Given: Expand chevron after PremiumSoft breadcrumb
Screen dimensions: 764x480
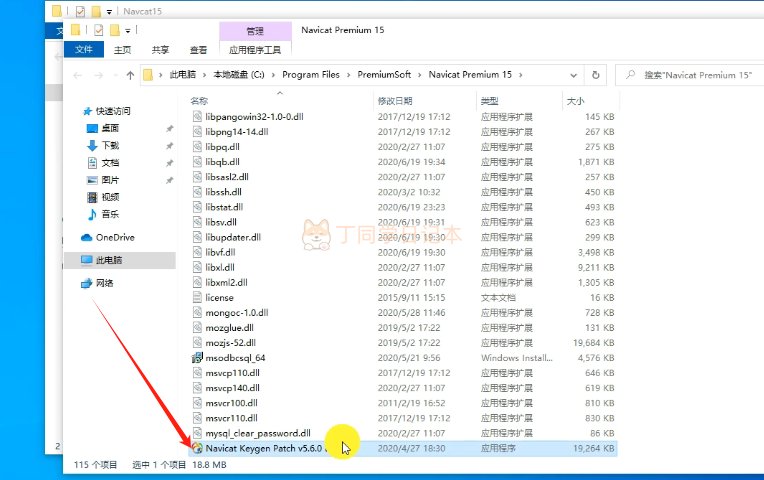Looking at the screenshot, I should point(420,75).
